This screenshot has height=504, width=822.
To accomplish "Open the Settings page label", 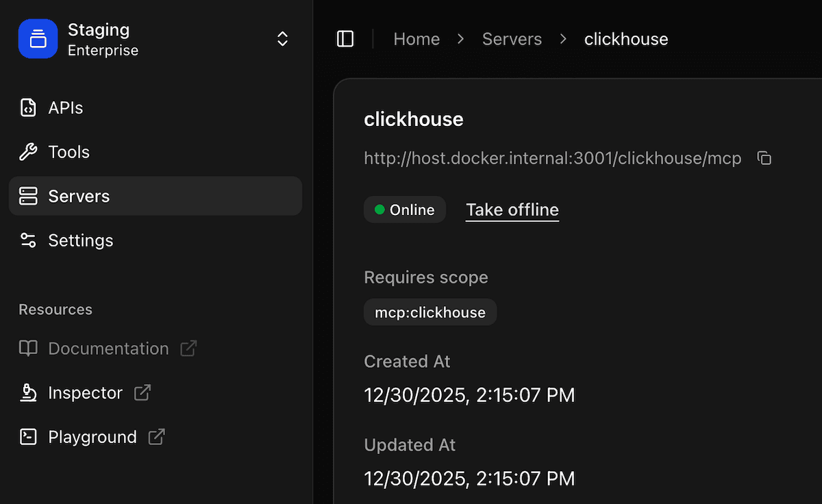I will tap(80, 240).
